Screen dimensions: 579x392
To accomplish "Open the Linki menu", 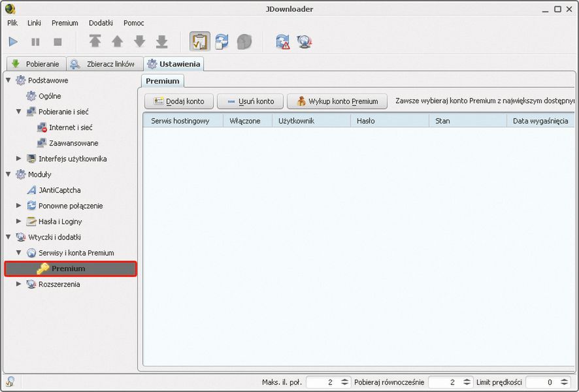I will point(35,23).
